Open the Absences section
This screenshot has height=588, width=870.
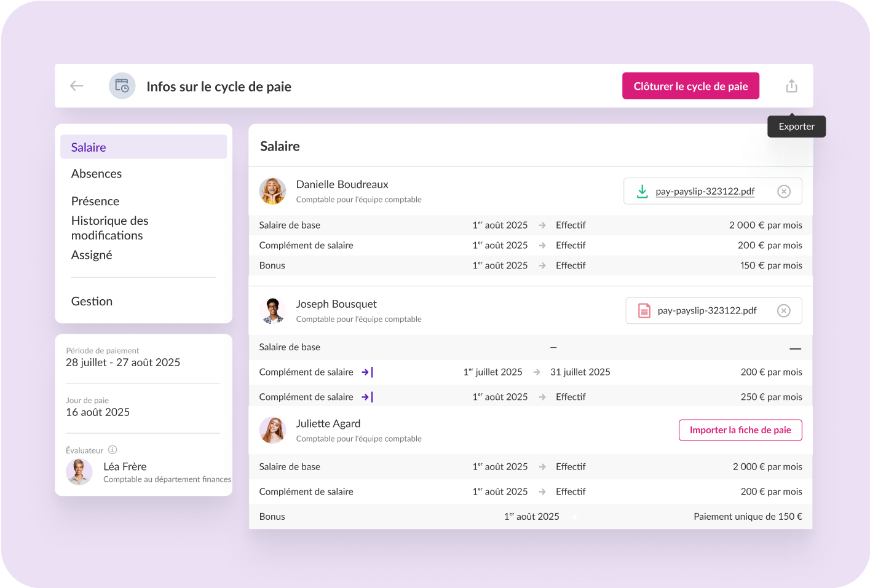[x=97, y=174]
